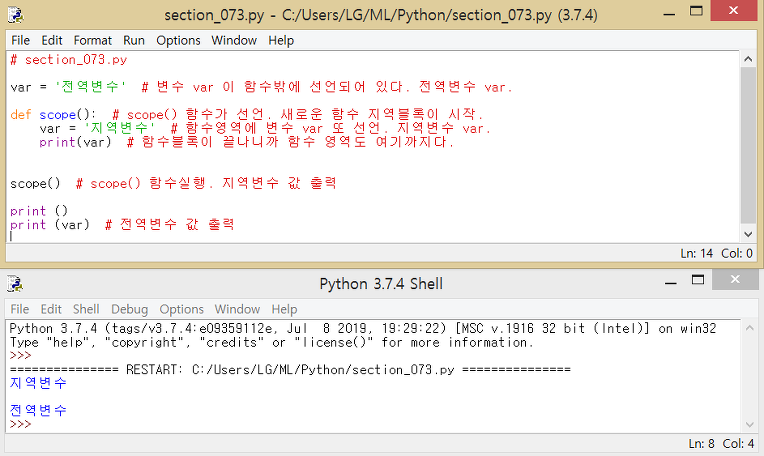This screenshot has width=764, height=456.
Task: Open Format menu in the editor
Action: pos(93,40)
